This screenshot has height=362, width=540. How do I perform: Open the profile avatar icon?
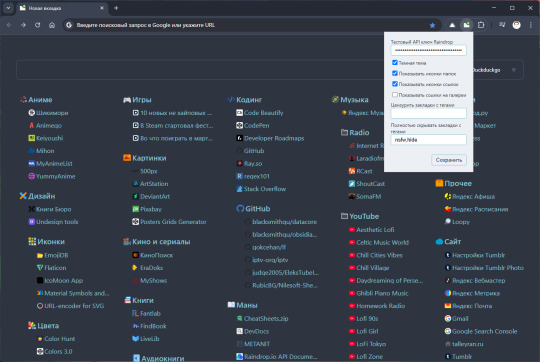tap(516, 25)
